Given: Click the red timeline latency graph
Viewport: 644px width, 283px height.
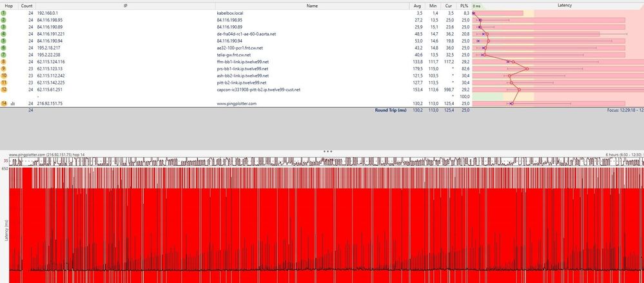Looking at the screenshot, I should pyautogui.click(x=326, y=225).
